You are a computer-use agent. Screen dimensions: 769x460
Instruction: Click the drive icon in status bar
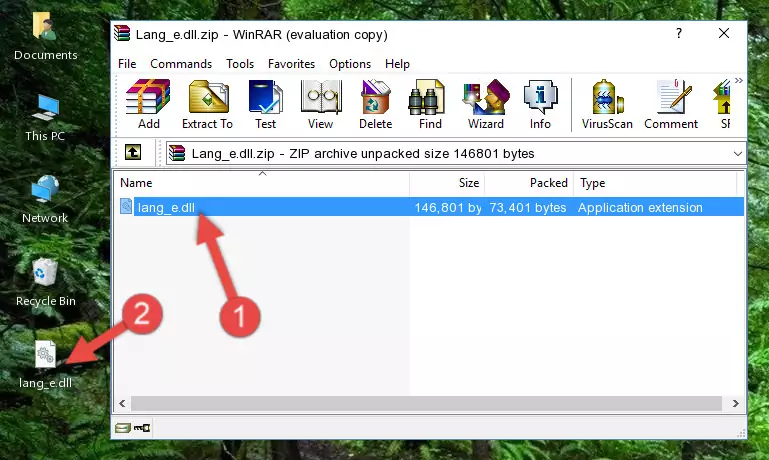[123, 428]
